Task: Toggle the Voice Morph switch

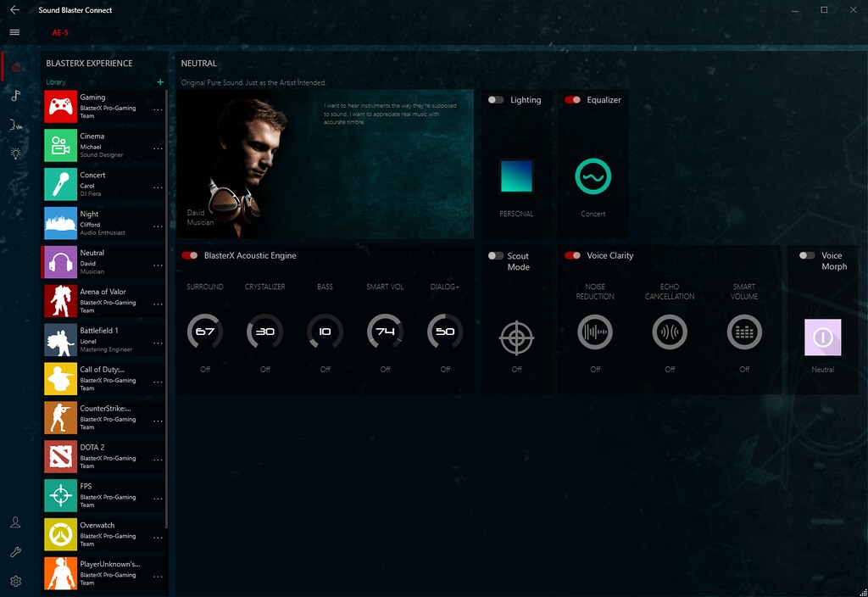Action: point(807,255)
